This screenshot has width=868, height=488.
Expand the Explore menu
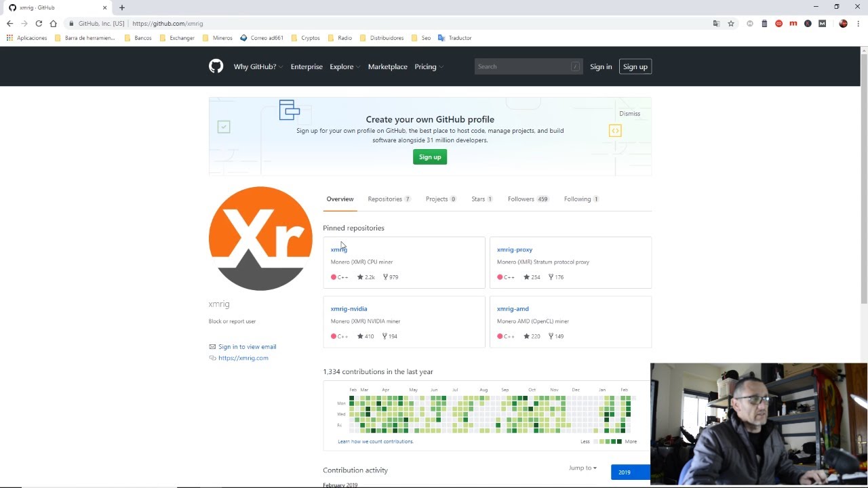pyautogui.click(x=344, y=66)
